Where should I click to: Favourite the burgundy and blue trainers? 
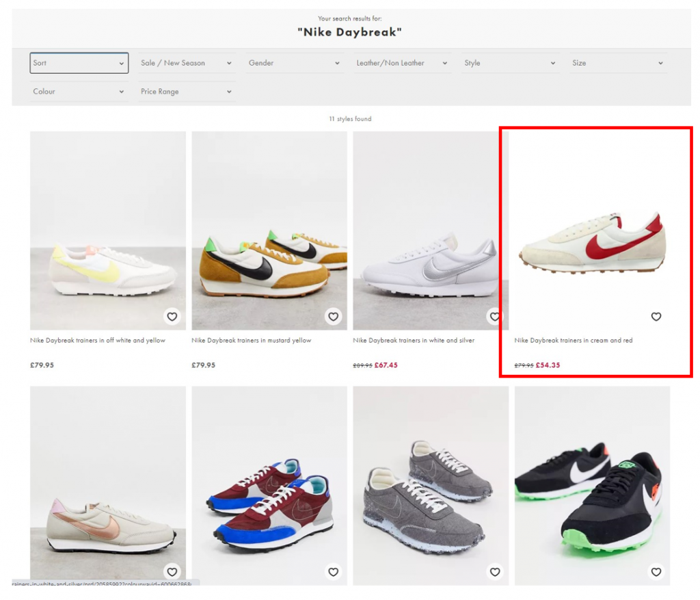334,572
